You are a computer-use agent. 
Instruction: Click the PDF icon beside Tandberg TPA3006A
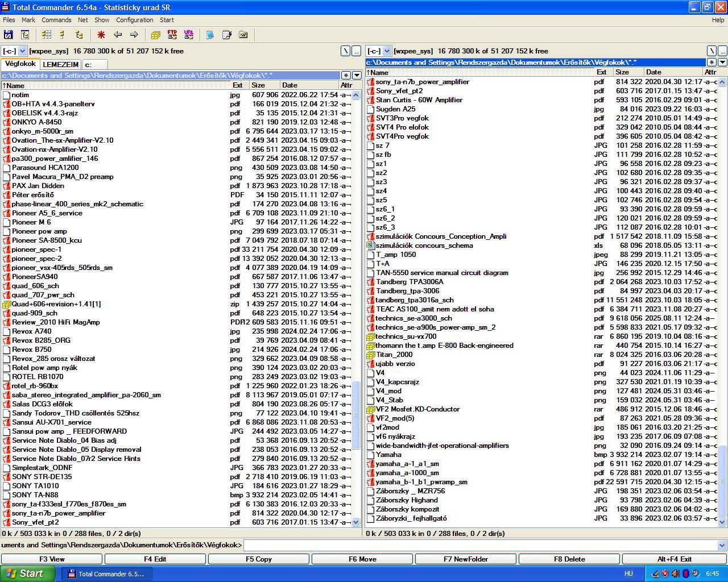pos(371,282)
